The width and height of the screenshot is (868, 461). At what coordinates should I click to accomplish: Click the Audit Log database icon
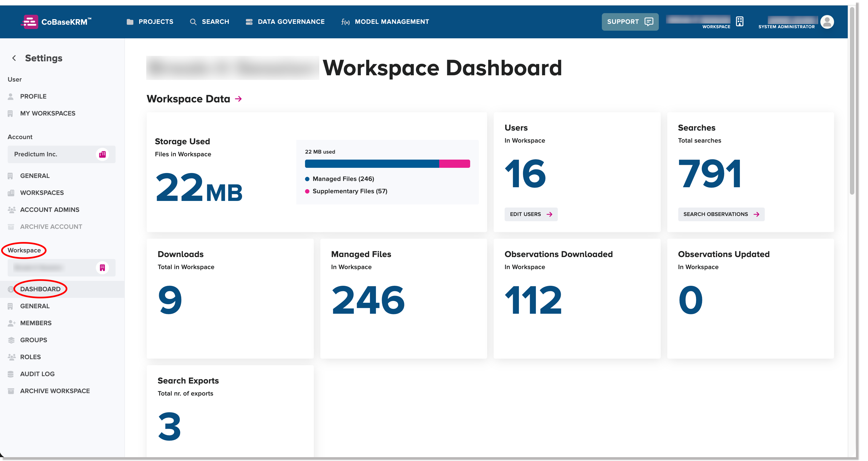(11, 374)
